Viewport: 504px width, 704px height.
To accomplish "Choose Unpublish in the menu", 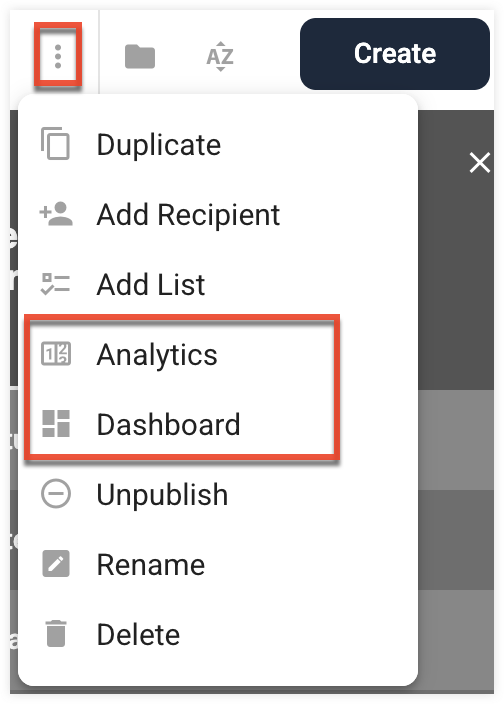I will tap(218, 494).
